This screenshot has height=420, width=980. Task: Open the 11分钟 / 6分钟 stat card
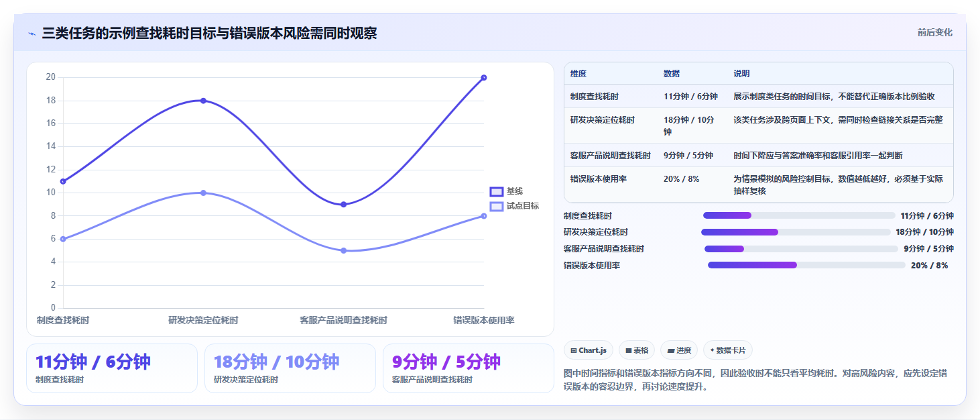(112, 368)
